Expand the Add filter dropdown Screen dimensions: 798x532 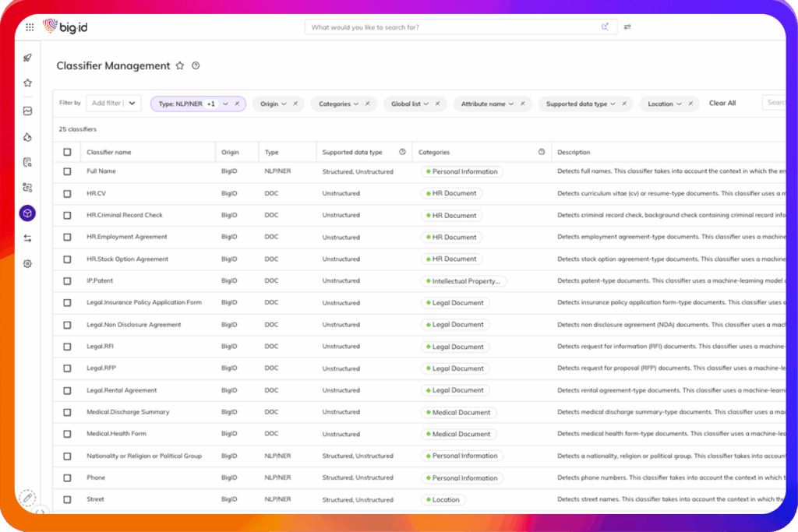click(132, 103)
